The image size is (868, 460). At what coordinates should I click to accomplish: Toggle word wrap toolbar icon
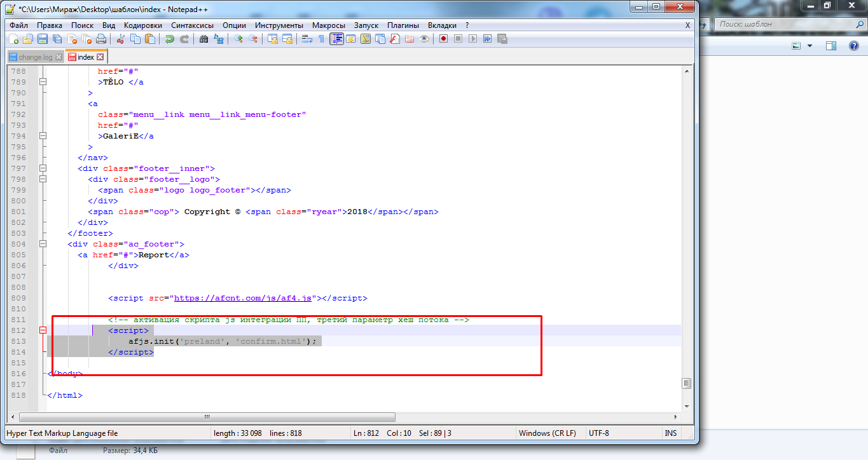pyautogui.click(x=307, y=39)
